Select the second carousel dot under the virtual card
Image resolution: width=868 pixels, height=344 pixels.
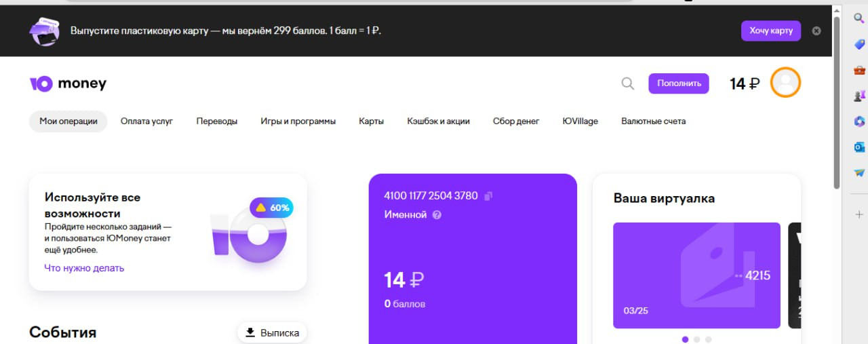coord(697,339)
